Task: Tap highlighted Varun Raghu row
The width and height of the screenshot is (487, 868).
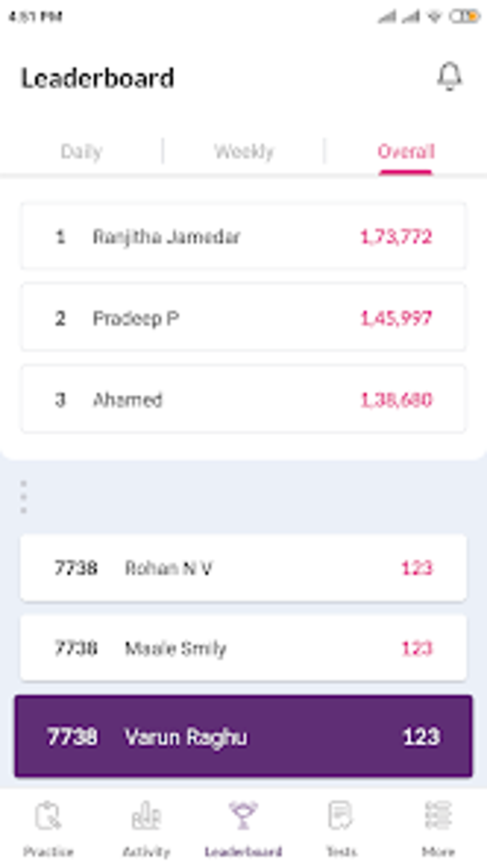Action: coord(243,736)
